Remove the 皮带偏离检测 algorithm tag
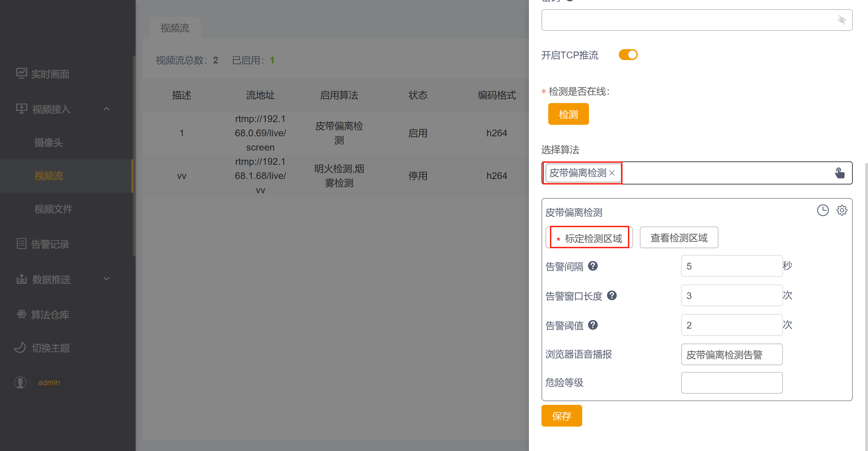 click(x=612, y=173)
